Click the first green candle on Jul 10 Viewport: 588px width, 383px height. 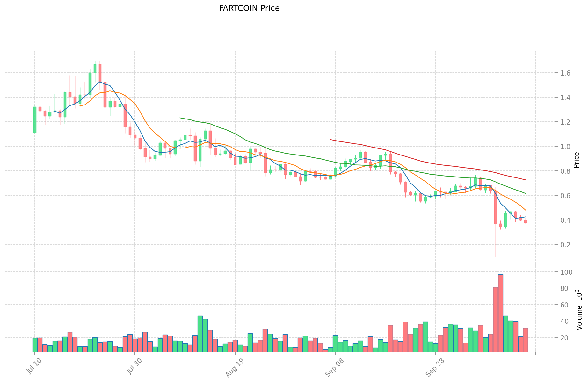[x=35, y=119]
